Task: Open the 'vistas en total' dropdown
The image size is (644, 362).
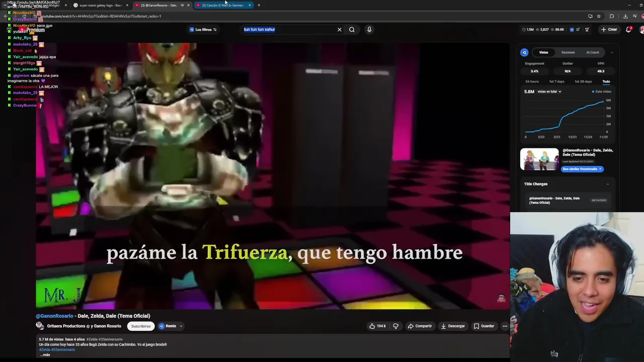Action: tap(549, 92)
